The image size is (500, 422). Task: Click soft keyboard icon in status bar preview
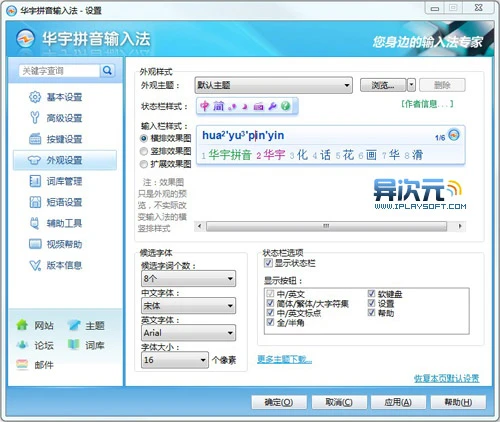[x=258, y=107]
